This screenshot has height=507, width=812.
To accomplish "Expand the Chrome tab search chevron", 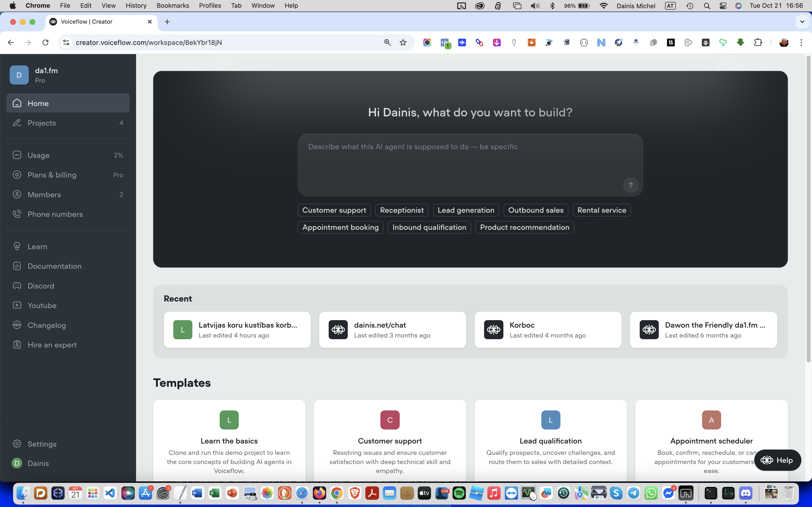I will pyautogui.click(x=802, y=22).
